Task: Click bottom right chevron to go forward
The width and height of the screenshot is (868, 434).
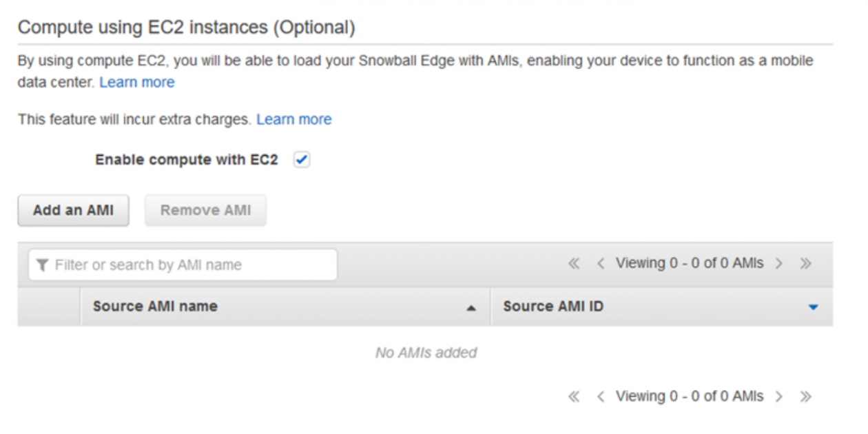Action: tap(781, 396)
